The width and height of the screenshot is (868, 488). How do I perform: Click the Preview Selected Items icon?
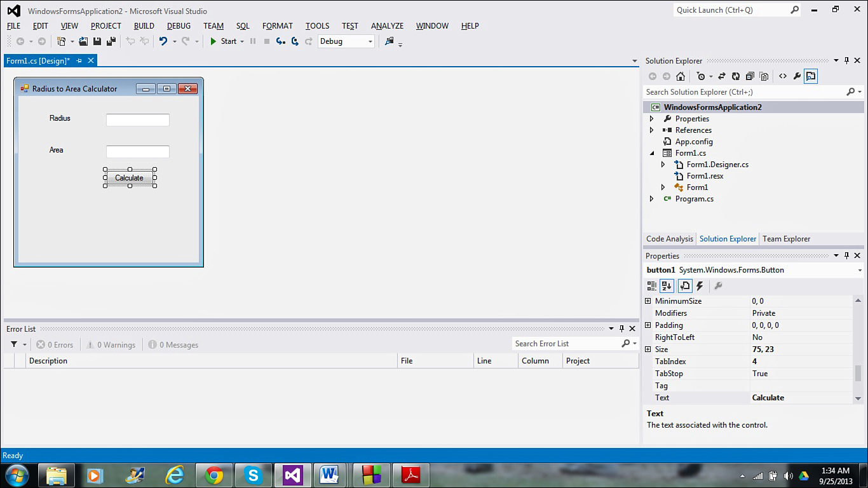[x=811, y=76]
